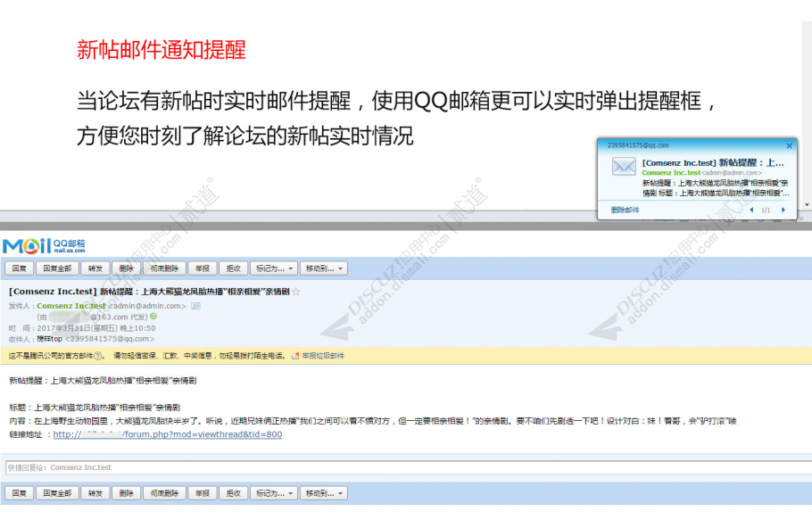Click the 拒收 (Reject) toolbar button
This screenshot has width=812, height=528.
231,268
